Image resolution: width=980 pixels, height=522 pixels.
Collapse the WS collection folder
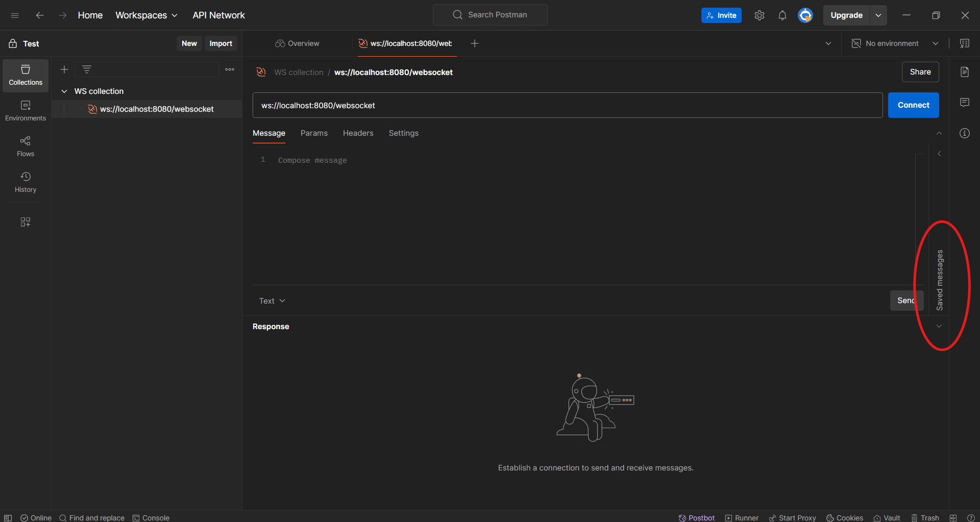point(64,91)
